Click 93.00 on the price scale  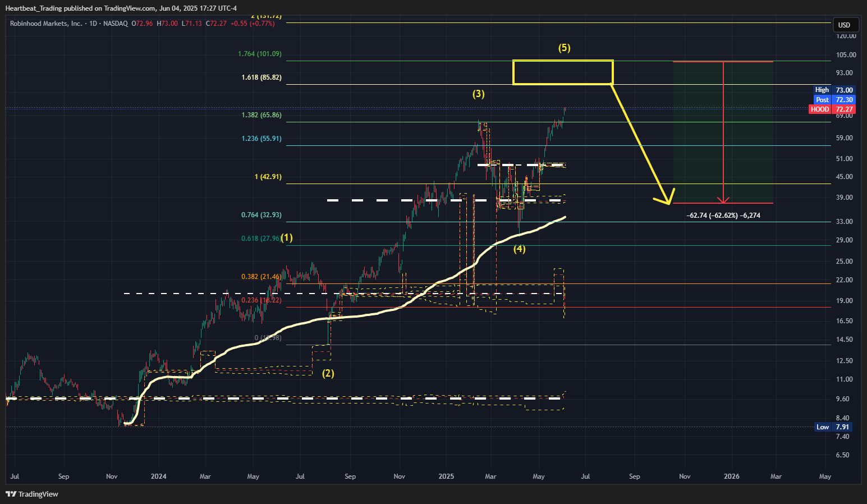[x=845, y=73]
